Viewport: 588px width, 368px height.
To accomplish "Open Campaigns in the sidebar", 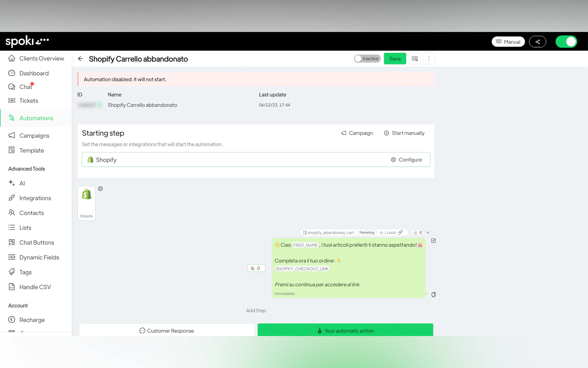I will 34,136.
